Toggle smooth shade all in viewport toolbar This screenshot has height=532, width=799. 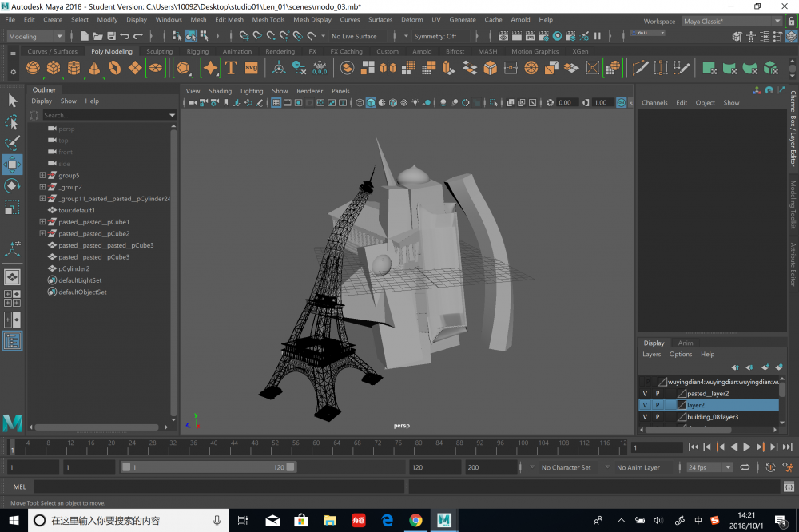[x=371, y=103]
